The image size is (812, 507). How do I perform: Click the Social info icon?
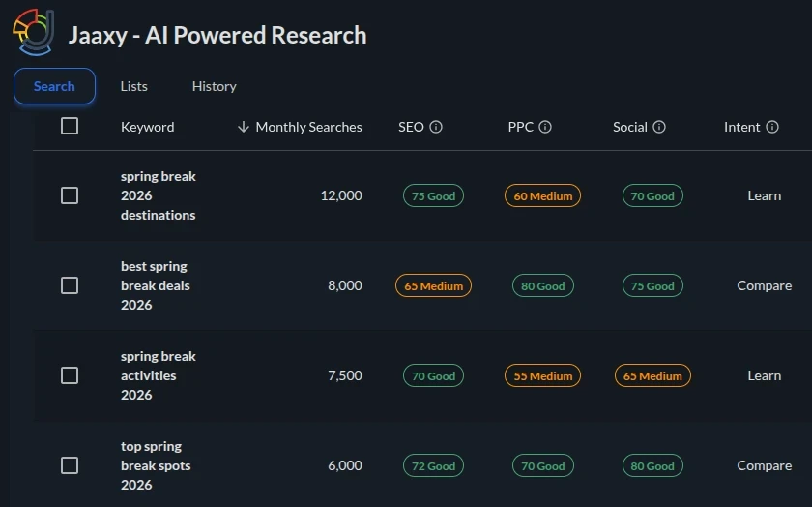click(x=659, y=127)
